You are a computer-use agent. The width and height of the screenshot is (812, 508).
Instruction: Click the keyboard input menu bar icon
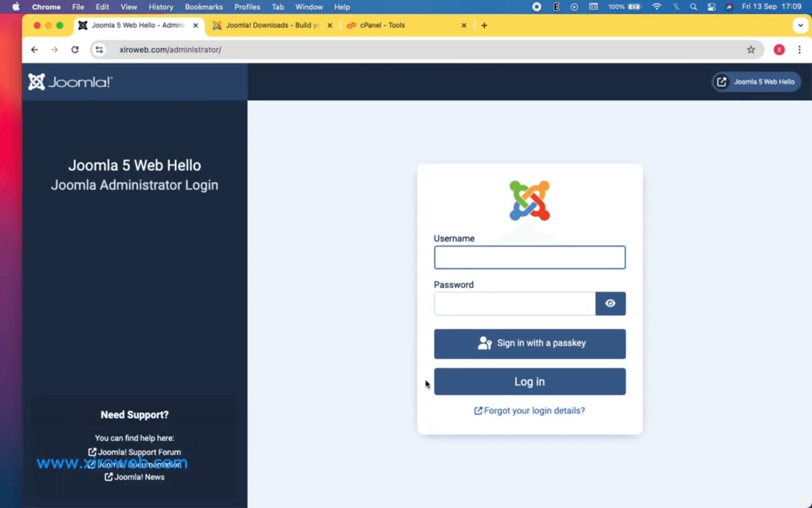(x=593, y=7)
